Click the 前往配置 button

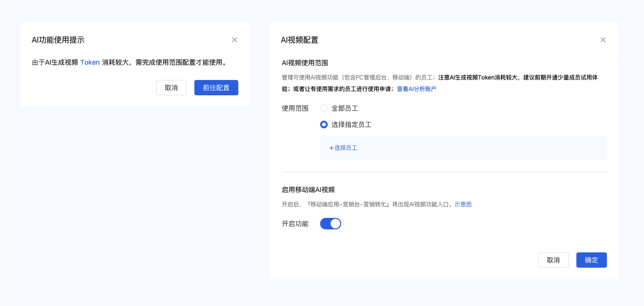(x=216, y=88)
